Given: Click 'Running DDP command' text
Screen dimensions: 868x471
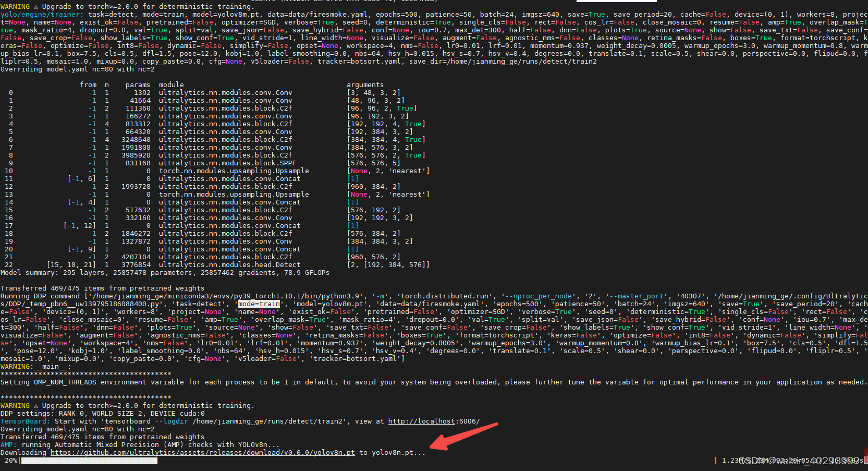Looking at the screenshot, I should coord(40,296).
